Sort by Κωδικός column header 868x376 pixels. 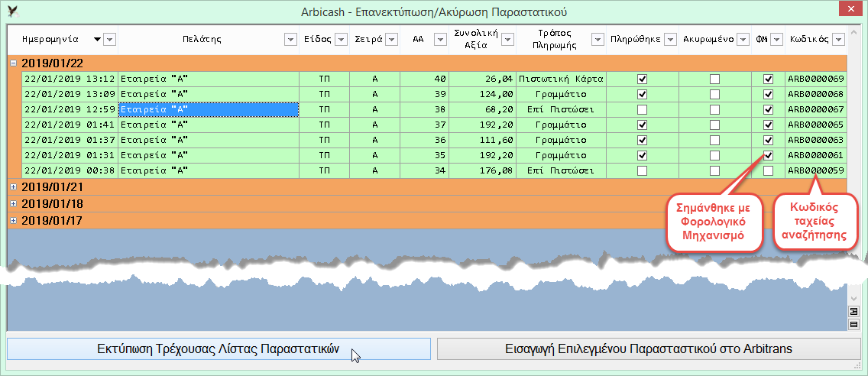click(x=808, y=39)
